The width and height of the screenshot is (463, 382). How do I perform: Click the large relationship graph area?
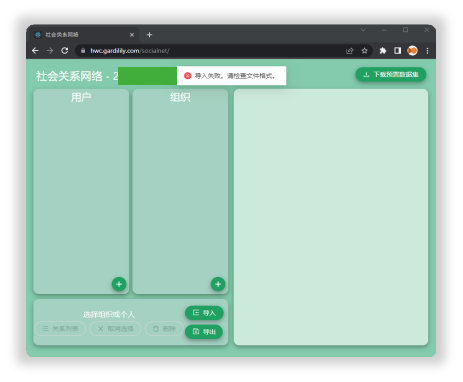coord(331,217)
